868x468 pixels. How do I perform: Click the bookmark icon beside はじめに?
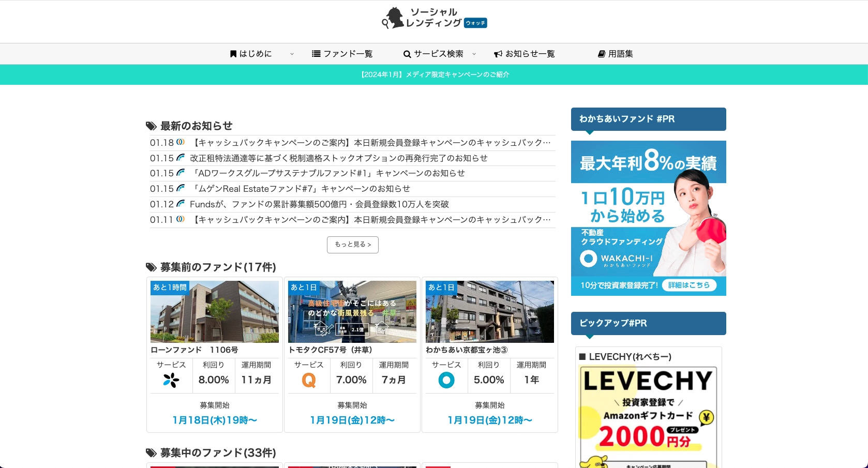[233, 54]
